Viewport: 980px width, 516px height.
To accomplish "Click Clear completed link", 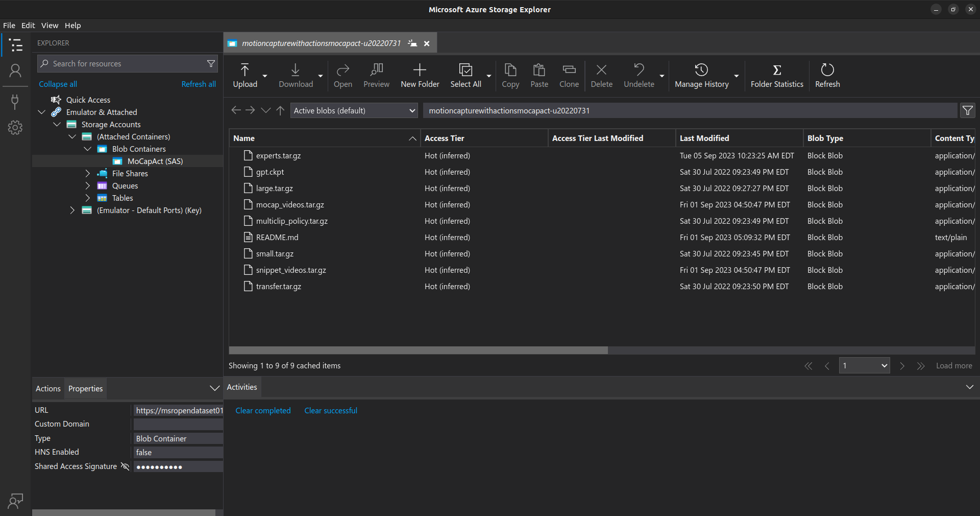I will point(263,411).
